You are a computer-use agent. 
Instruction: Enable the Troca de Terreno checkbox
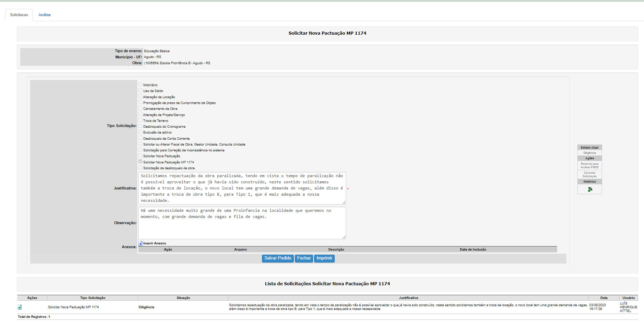(x=140, y=120)
